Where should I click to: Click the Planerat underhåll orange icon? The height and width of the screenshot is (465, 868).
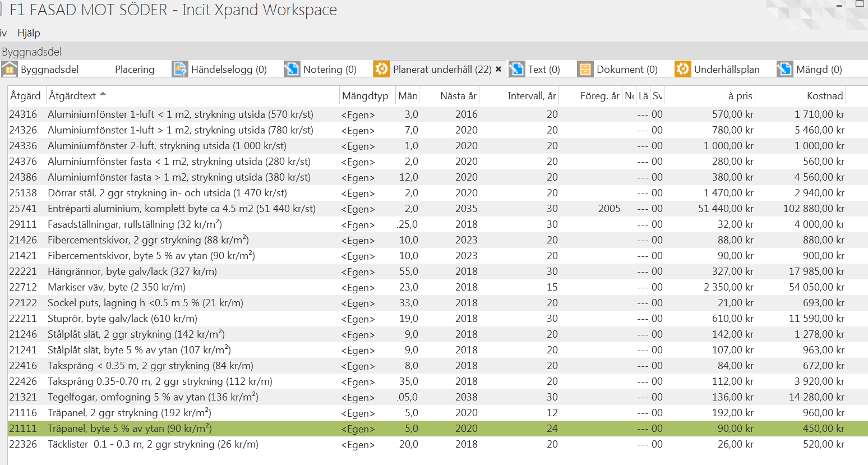coord(381,69)
